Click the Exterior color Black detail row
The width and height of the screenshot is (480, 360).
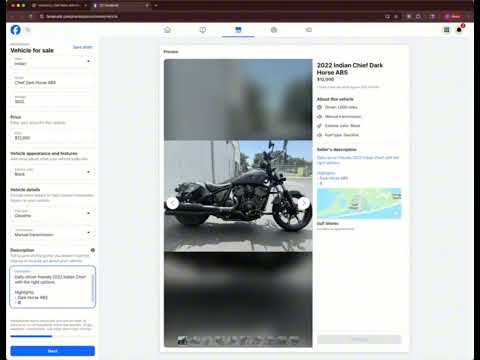coord(339,126)
